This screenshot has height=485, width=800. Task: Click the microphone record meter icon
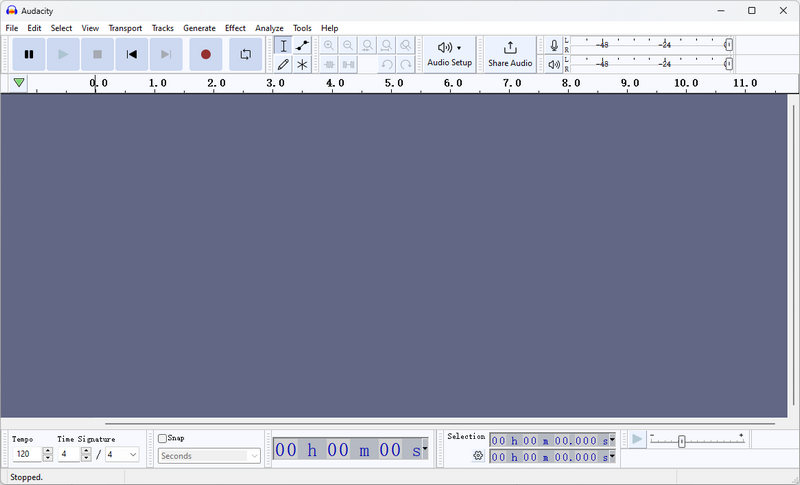[x=554, y=45]
